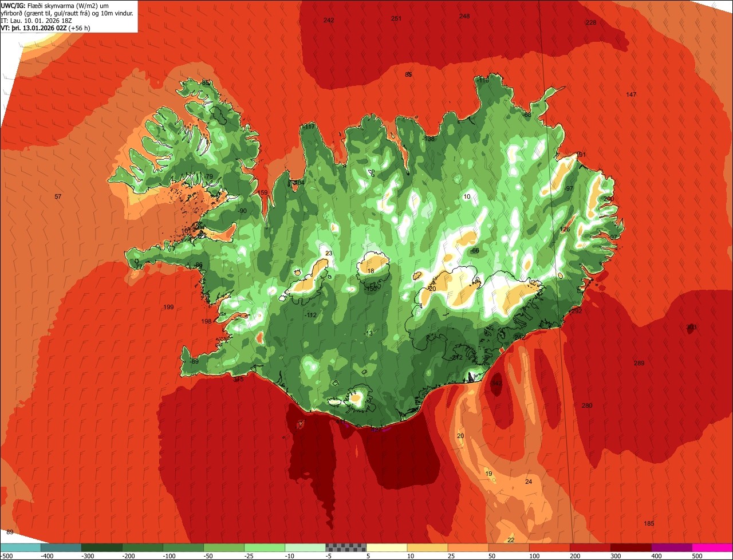Click the map value -138
Screen dimensions: 733x560
(x=428, y=139)
